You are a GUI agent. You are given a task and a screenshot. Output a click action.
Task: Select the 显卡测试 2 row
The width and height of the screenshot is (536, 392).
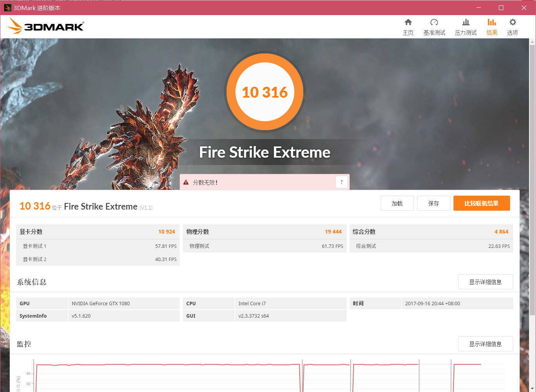pyautogui.click(x=98, y=259)
